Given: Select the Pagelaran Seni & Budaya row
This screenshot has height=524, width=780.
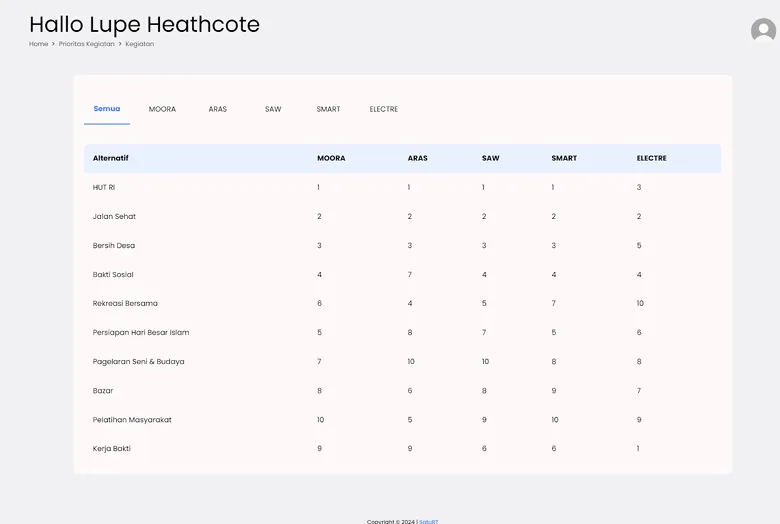Looking at the screenshot, I should tap(138, 361).
